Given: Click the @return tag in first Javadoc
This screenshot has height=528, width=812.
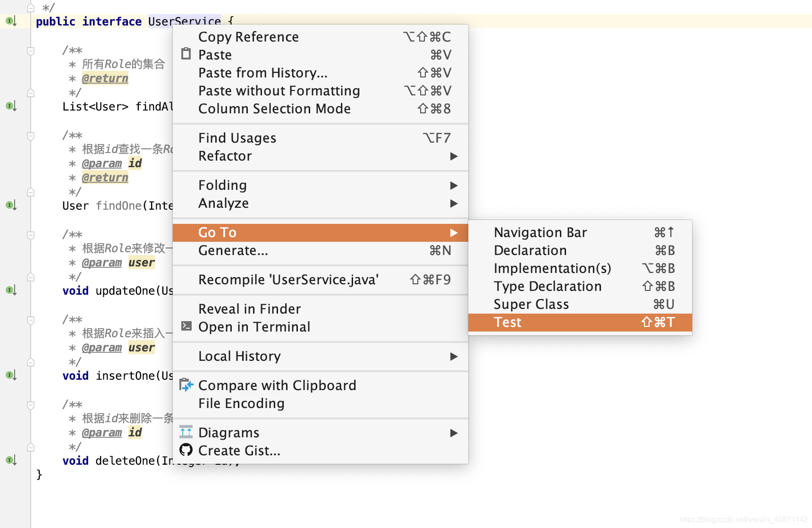Looking at the screenshot, I should [x=105, y=78].
